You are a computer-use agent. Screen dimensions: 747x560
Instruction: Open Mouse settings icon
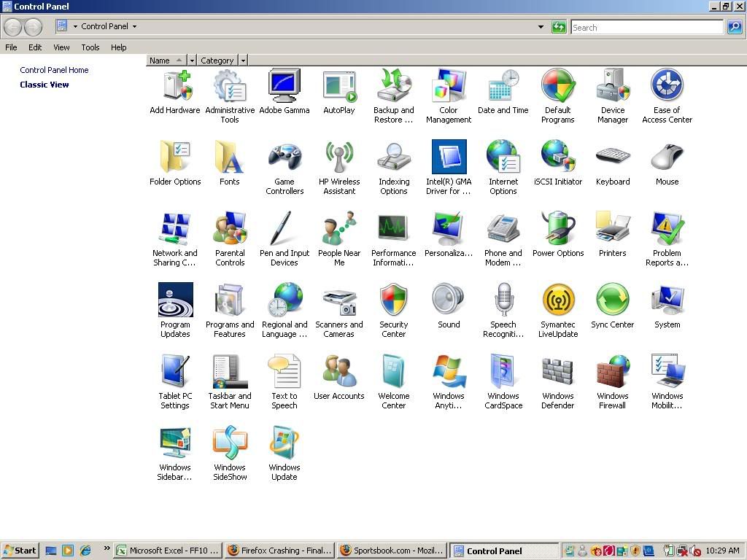point(667,157)
